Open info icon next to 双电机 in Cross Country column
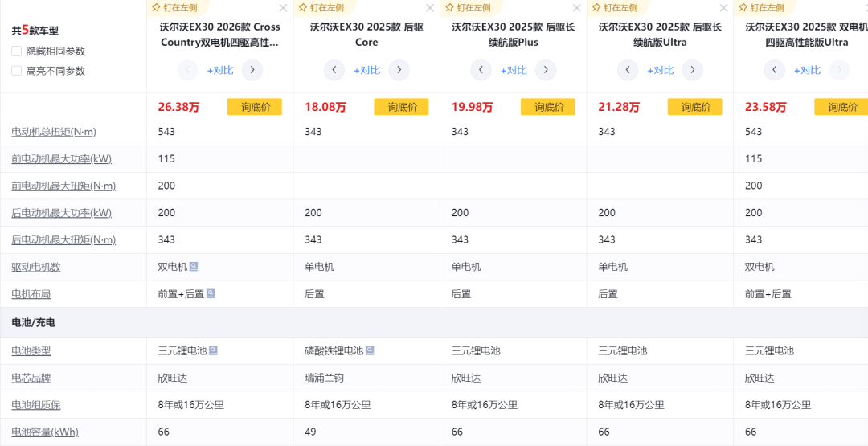Viewport: 868px width, 446px height. click(193, 267)
